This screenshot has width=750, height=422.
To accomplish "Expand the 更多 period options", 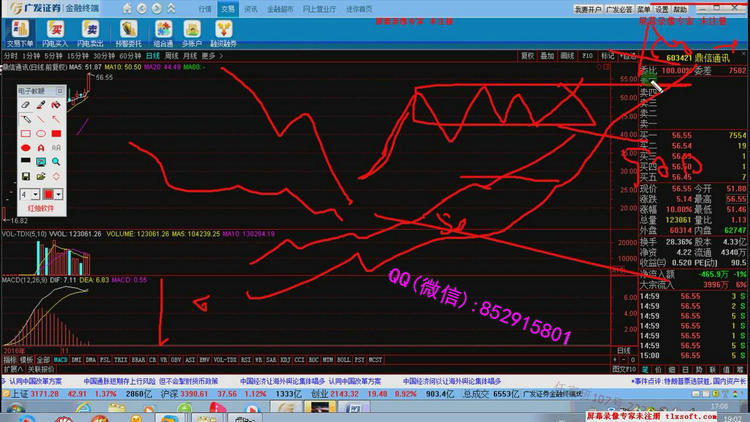I will (205, 56).
